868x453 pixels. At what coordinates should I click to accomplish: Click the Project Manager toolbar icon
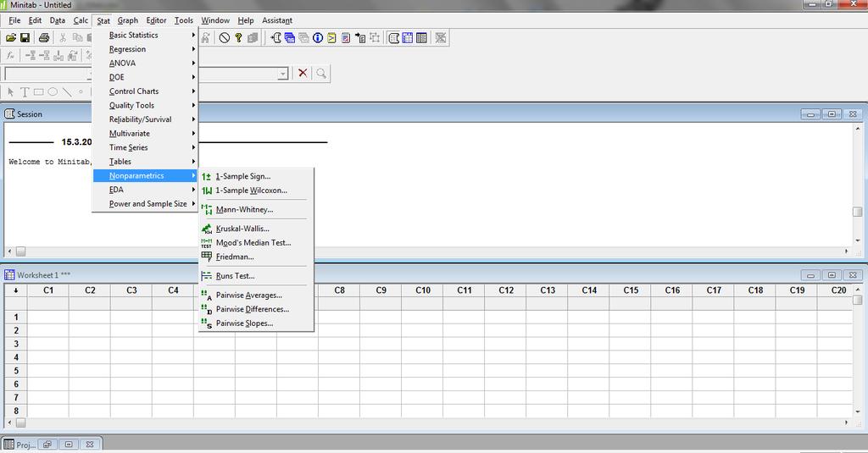pos(422,37)
